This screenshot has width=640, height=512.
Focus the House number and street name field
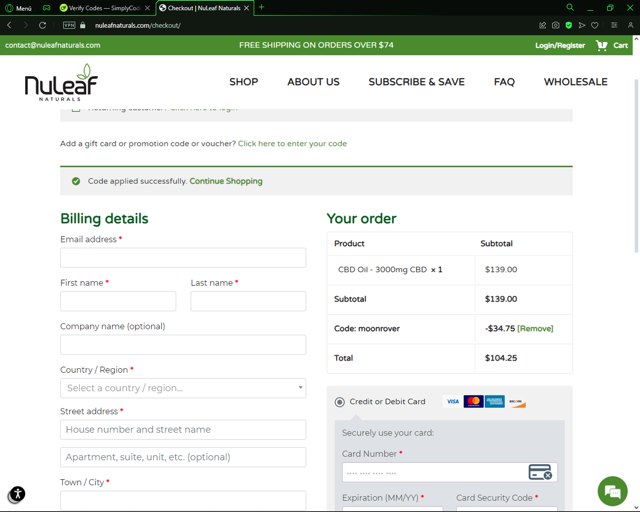(183, 430)
